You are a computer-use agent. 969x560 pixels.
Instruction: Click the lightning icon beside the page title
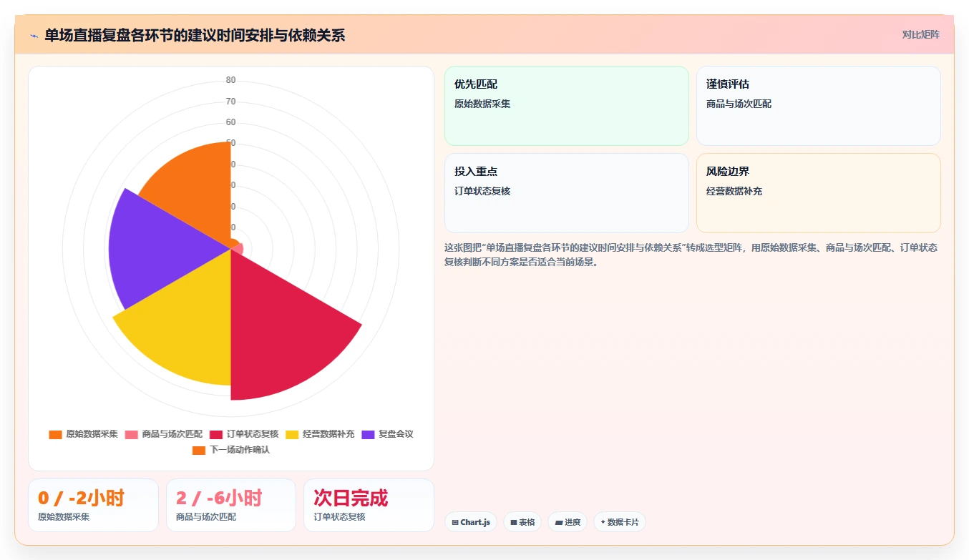(x=34, y=36)
